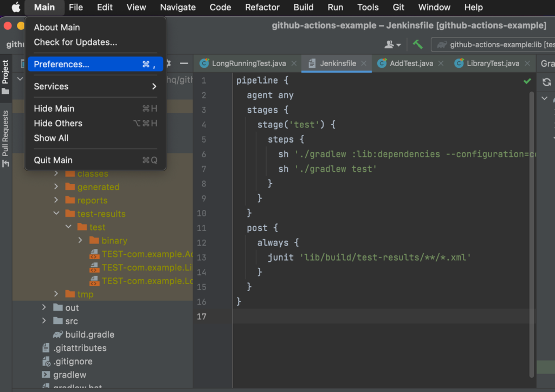Click the Apple menu icon

pos(15,7)
